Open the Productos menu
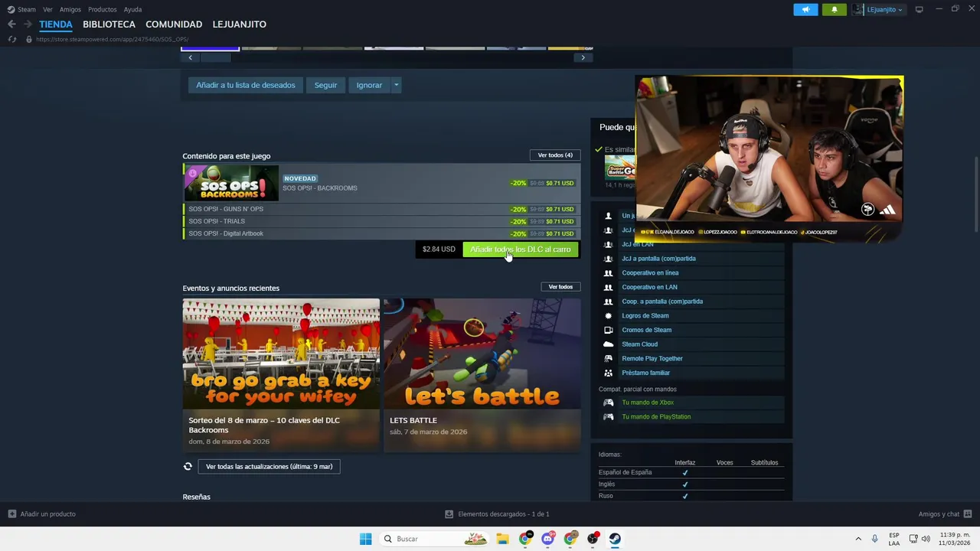 pyautogui.click(x=103, y=9)
